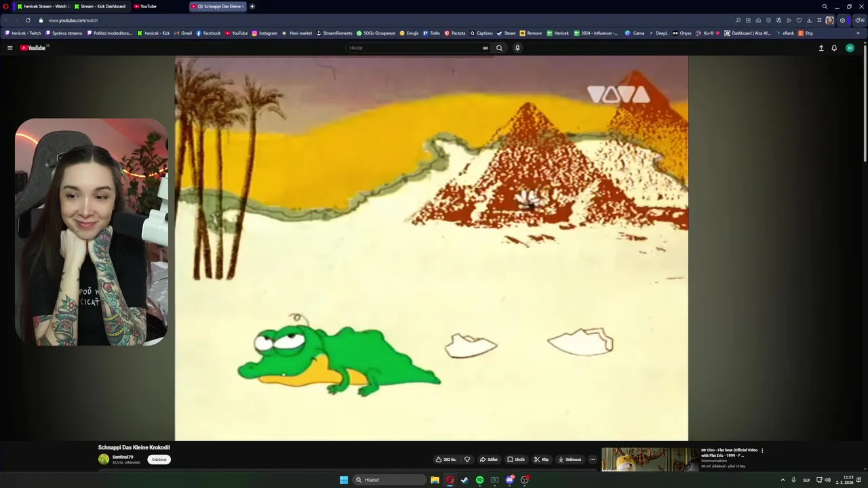Open the Instagram bookmark
The width and height of the screenshot is (868, 488).
pos(264,33)
